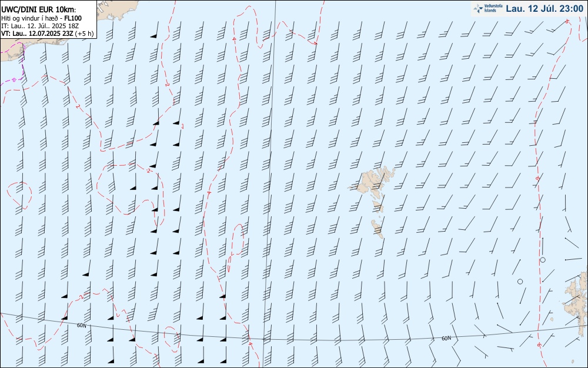Select the "Lau. 12 Júl. 23:00" timestamp
This screenshot has width=588, height=368.
544,9
